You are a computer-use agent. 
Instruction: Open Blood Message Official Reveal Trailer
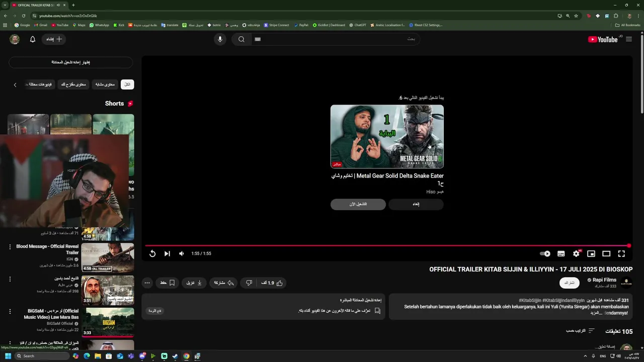pos(47,249)
